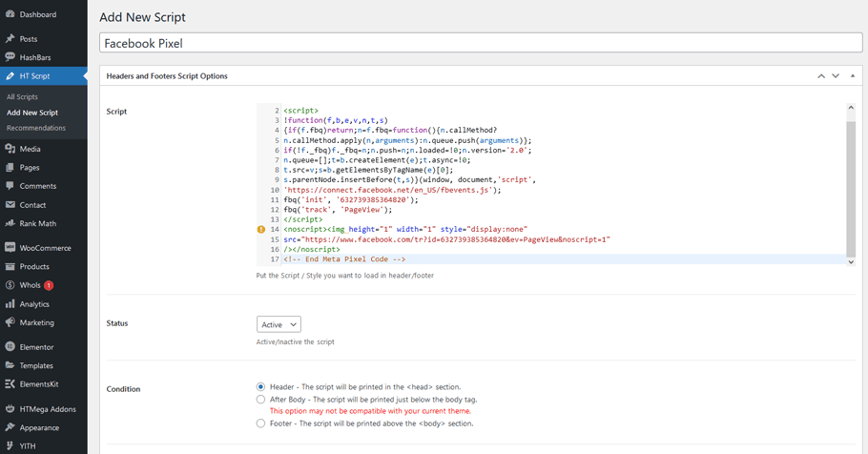Click the fbq 'init' code line 11

351,200
